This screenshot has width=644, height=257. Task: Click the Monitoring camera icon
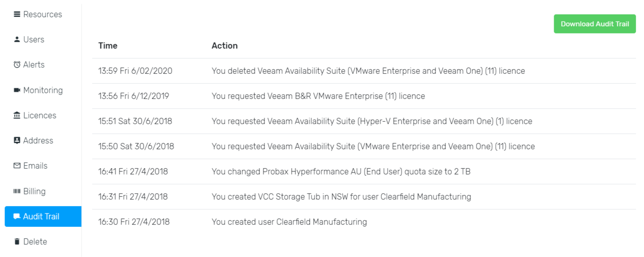pyautogui.click(x=17, y=90)
